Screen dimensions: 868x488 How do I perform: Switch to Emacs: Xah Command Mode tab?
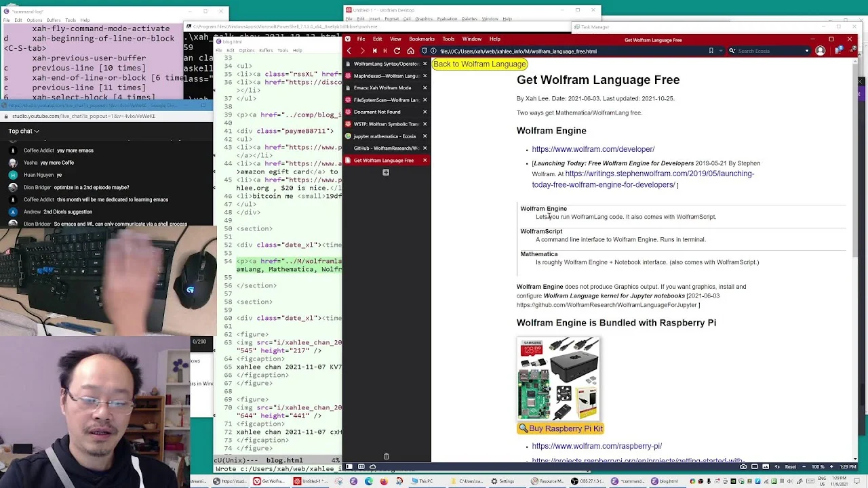coord(382,87)
